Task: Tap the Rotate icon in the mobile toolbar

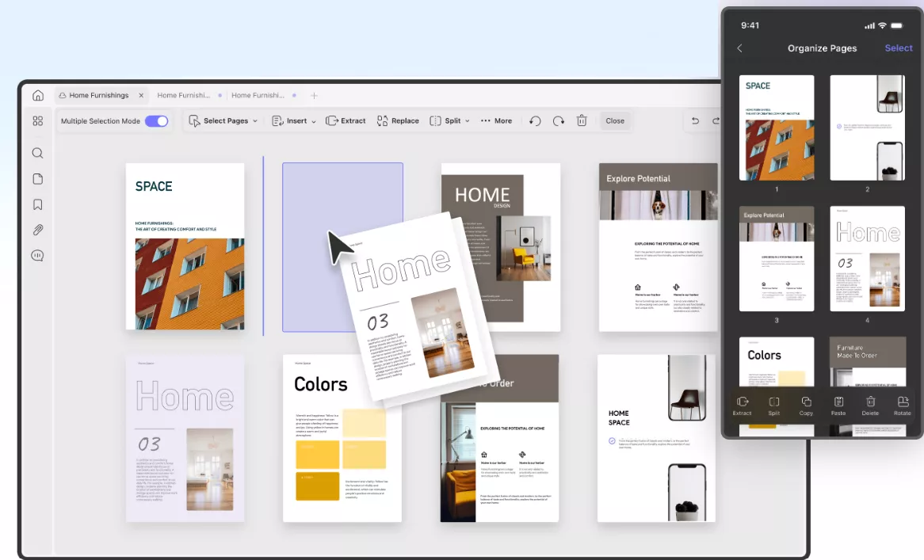Action: click(x=902, y=406)
